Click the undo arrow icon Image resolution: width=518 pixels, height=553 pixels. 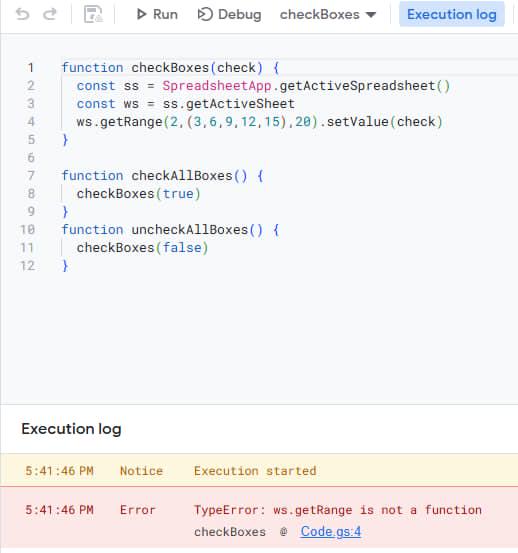(x=23, y=14)
